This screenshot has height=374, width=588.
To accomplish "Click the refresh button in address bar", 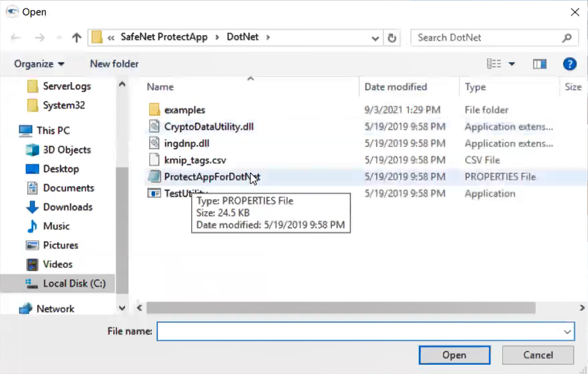I will tap(392, 38).
